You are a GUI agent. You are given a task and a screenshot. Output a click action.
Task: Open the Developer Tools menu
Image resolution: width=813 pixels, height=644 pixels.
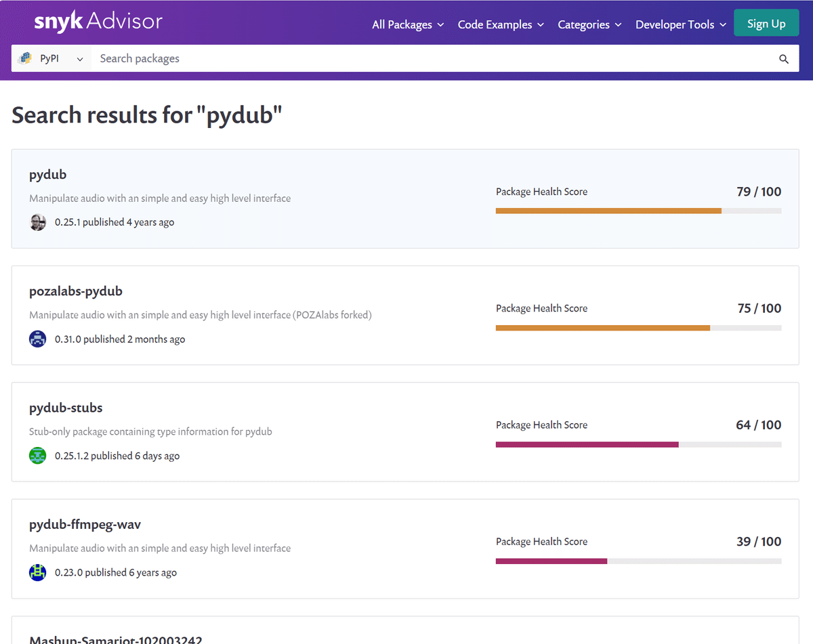[x=681, y=24]
